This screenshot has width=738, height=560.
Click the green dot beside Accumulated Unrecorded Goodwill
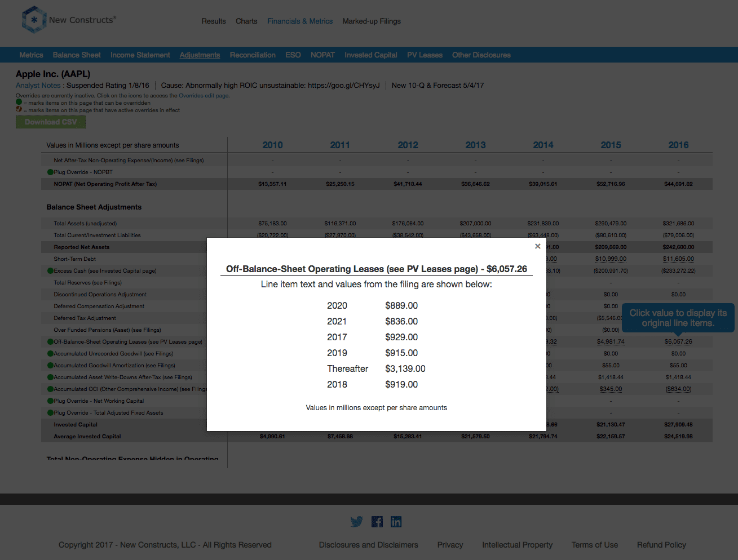pyautogui.click(x=50, y=354)
